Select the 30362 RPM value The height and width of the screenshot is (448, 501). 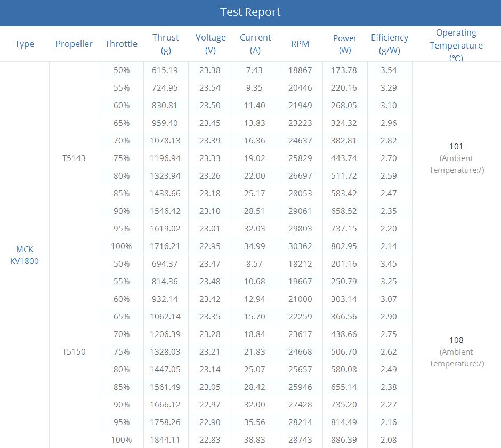300,246
